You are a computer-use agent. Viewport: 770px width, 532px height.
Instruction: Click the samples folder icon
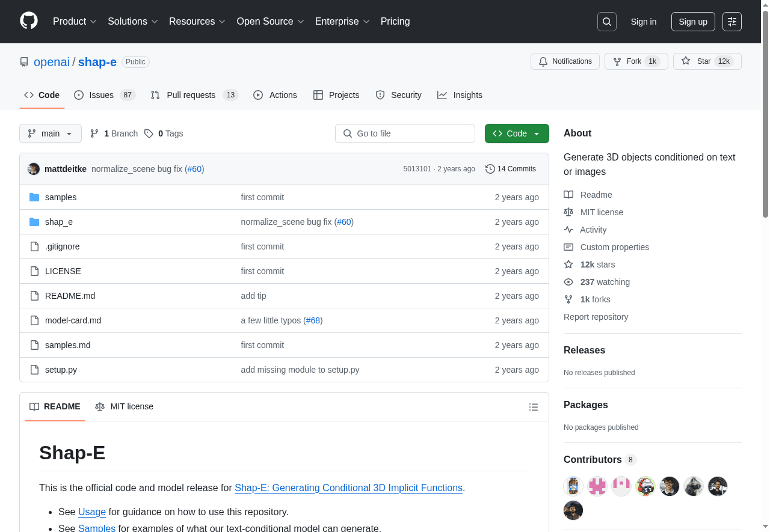pyautogui.click(x=34, y=197)
